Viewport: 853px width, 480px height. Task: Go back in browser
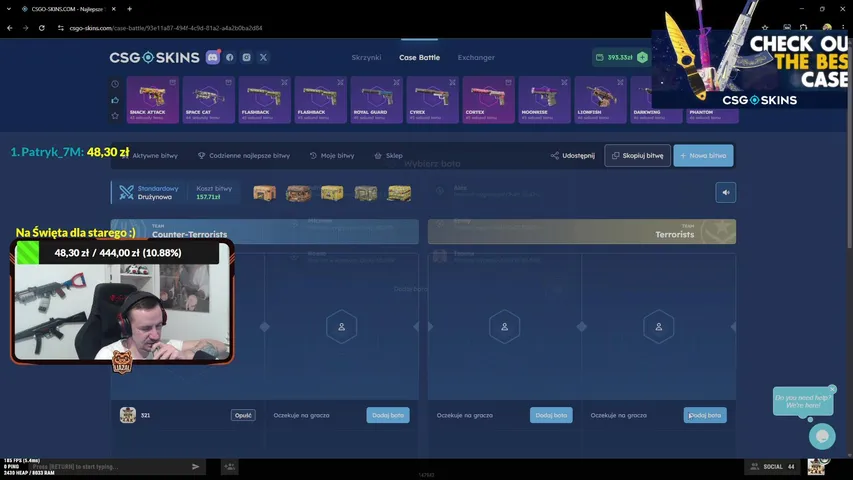[10, 28]
